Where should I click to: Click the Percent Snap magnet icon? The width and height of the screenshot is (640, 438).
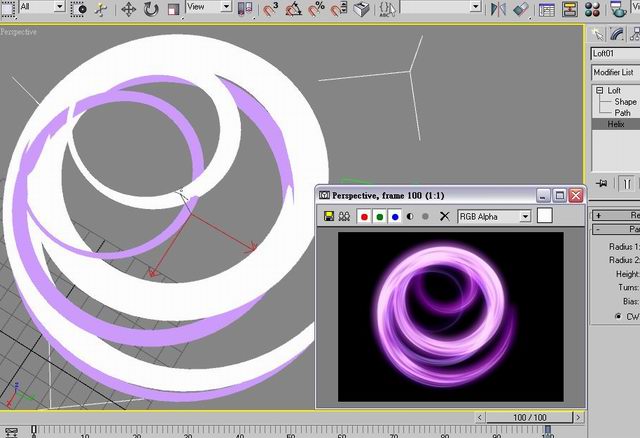(x=316, y=9)
